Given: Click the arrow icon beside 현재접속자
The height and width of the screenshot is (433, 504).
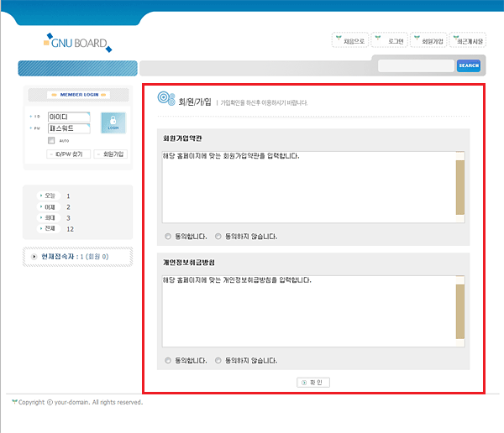Looking at the screenshot, I should [x=34, y=256].
